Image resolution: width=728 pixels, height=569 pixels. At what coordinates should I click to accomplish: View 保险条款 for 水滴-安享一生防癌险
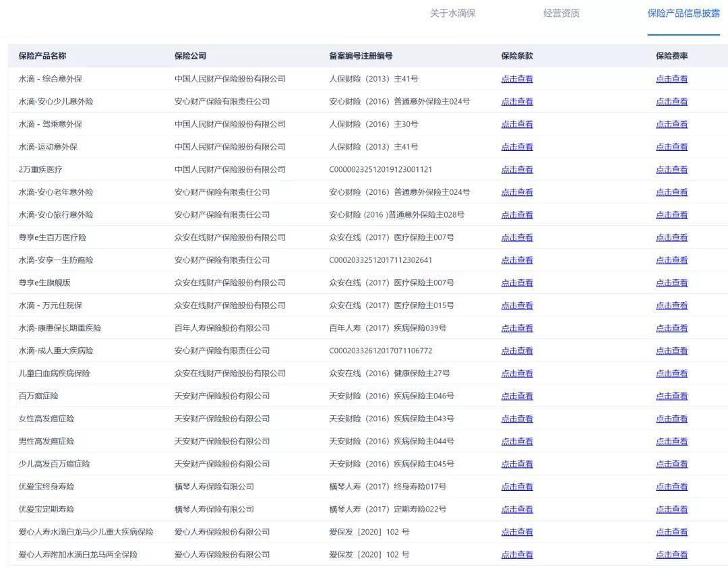pyautogui.click(x=517, y=260)
